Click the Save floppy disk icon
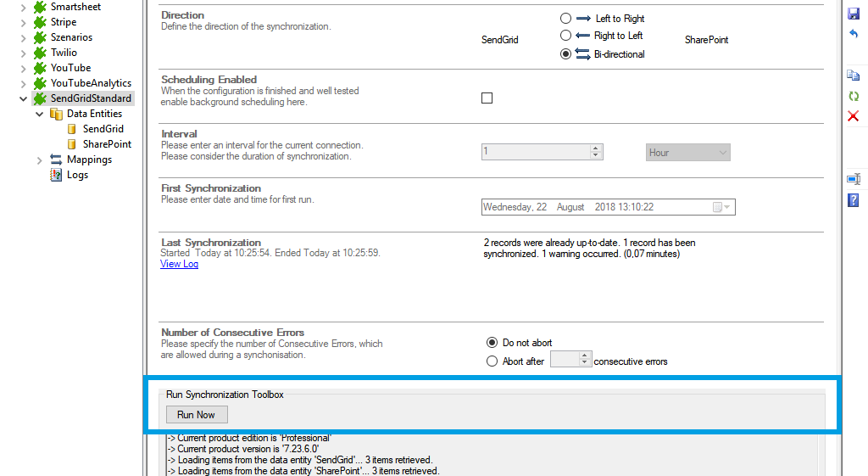This screenshot has height=476, width=868. [854, 14]
